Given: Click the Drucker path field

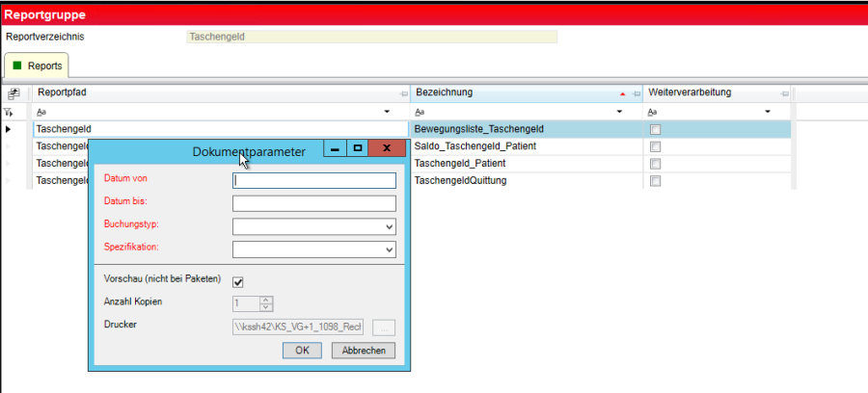Looking at the screenshot, I should pyautogui.click(x=298, y=327).
